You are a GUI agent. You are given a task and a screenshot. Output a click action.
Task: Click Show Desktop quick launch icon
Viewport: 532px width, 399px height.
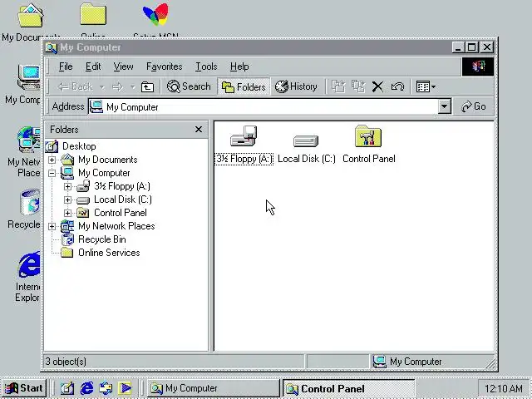tap(67, 388)
